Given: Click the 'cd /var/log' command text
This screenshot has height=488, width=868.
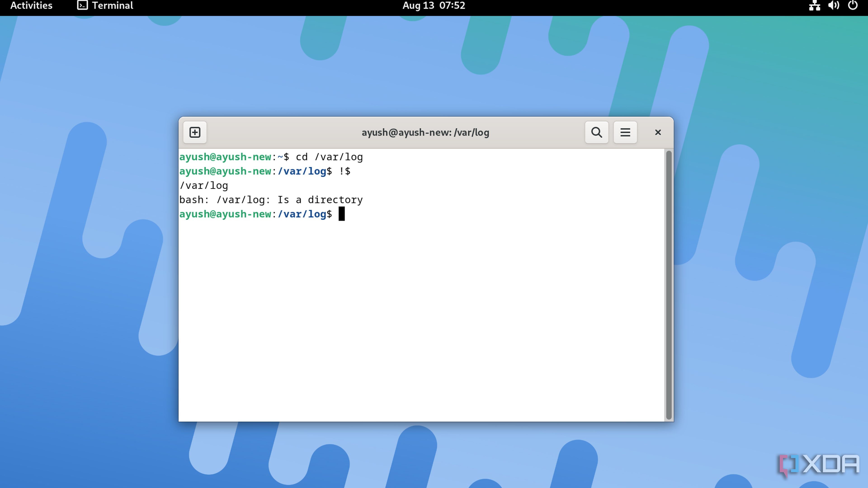Looking at the screenshot, I should click(329, 157).
